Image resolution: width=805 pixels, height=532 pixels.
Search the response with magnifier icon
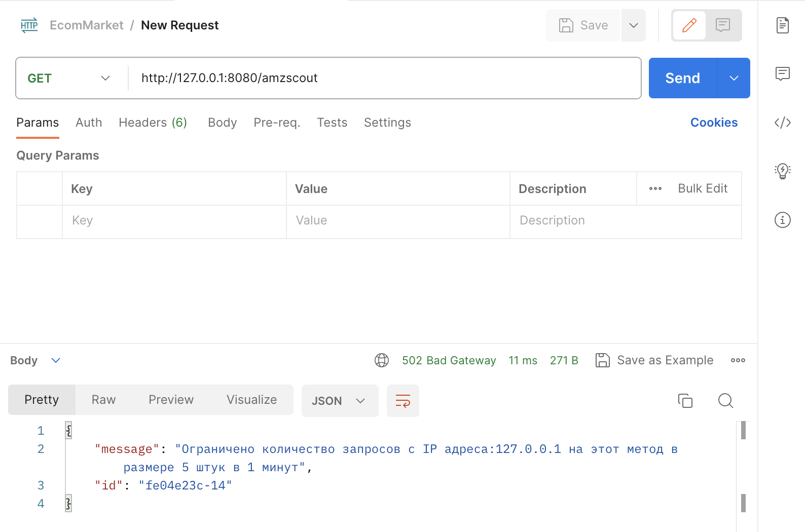726,401
